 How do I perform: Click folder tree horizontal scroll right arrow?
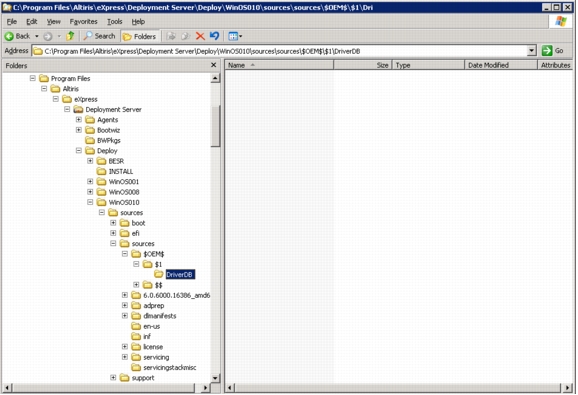coord(206,388)
